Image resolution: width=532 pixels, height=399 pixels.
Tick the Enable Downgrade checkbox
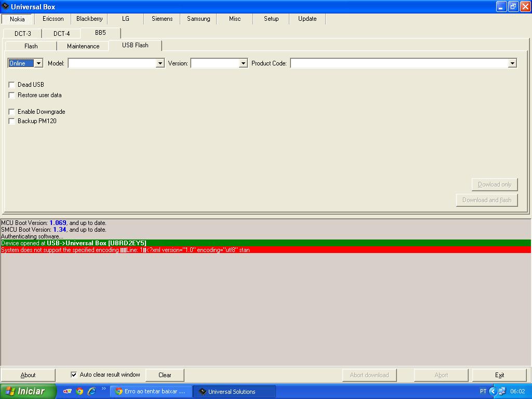tap(12, 112)
